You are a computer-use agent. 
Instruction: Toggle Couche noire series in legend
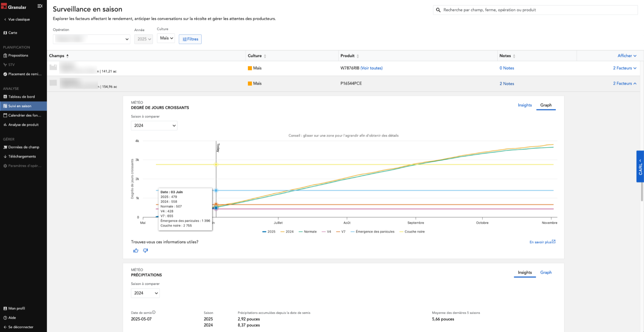412,232
